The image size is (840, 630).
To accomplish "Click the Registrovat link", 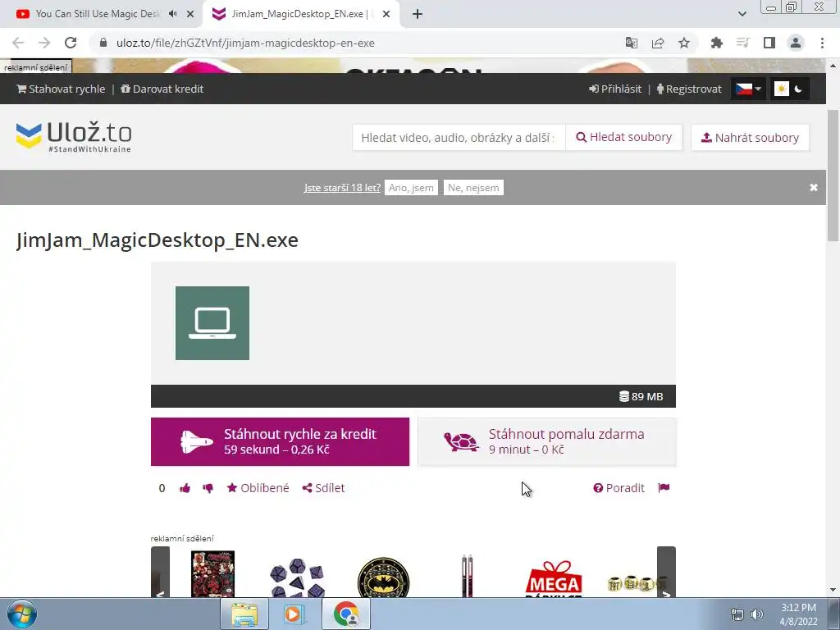I will click(689, 89).
